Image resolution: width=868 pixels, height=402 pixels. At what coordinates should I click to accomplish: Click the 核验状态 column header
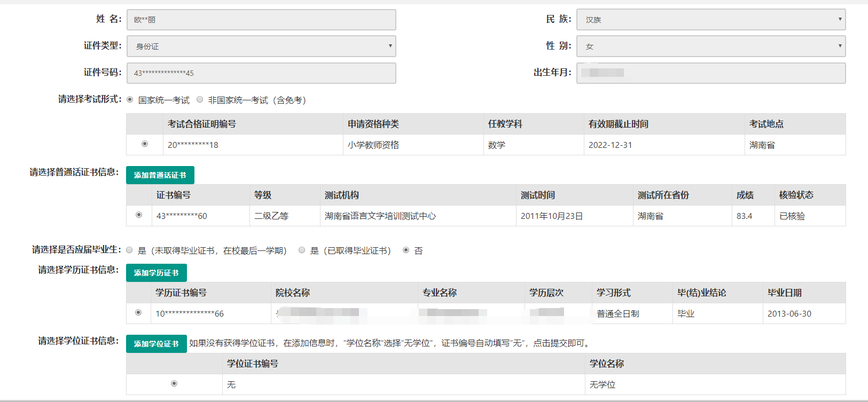point(796,195)
